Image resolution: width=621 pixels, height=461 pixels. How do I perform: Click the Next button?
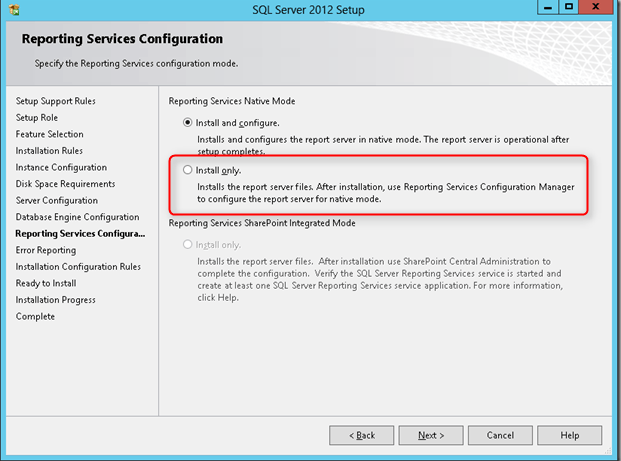point(432,435)
